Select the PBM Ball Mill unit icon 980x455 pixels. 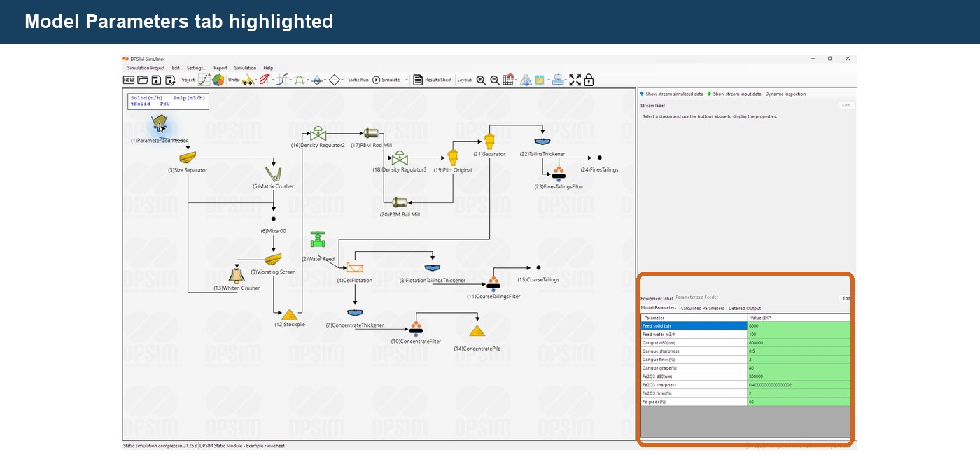pyautogui.click(x=400, y=203)
